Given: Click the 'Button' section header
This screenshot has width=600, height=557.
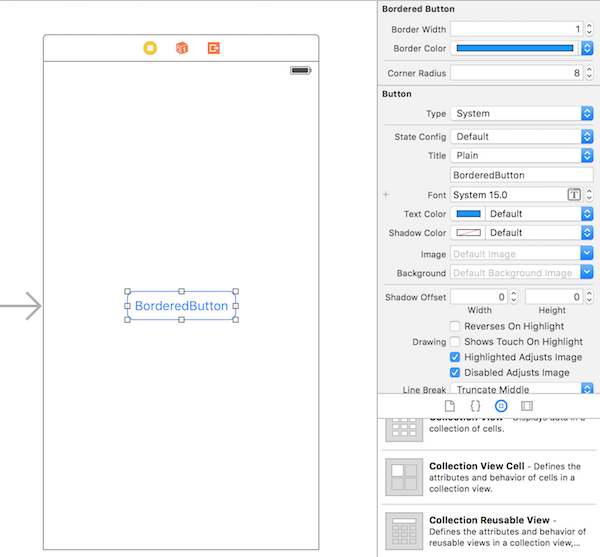Looking at the screenshot, I should [x=397, y=94].
